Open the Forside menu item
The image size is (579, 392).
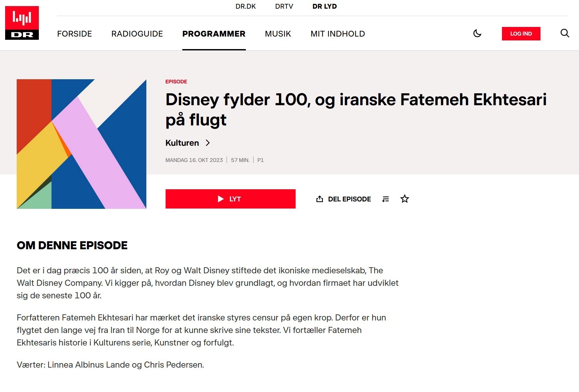pyautogui.click(x=74, y=34)
